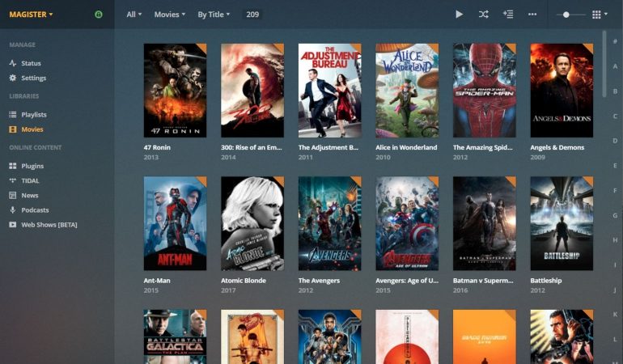
Task: Expand the MAGISTER server dropdown
Action: point(32,15)
